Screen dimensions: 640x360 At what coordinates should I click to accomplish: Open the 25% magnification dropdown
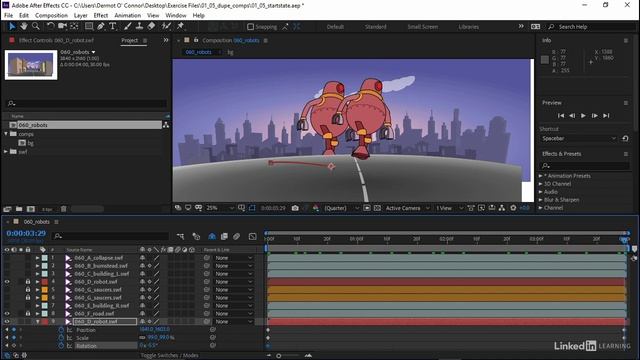point(220,208)
